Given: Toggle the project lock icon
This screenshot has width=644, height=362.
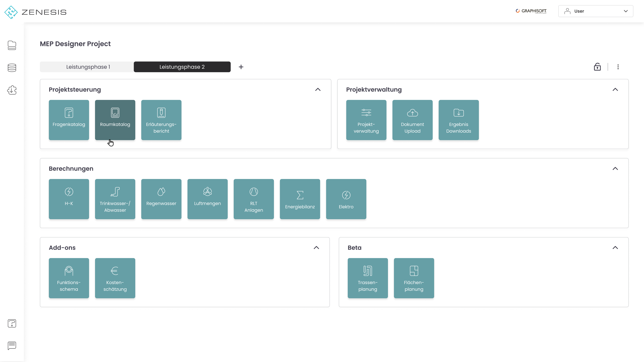Looking at the screenshot, I should pos(597,67).
